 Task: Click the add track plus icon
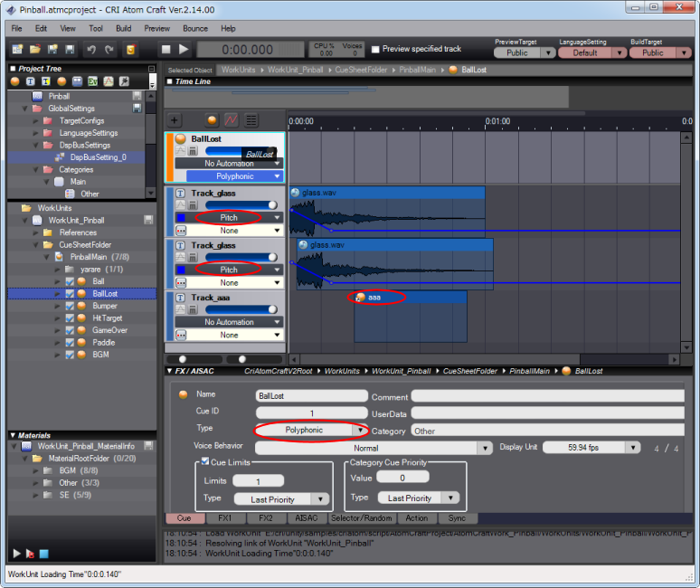[x=175, y=119]
